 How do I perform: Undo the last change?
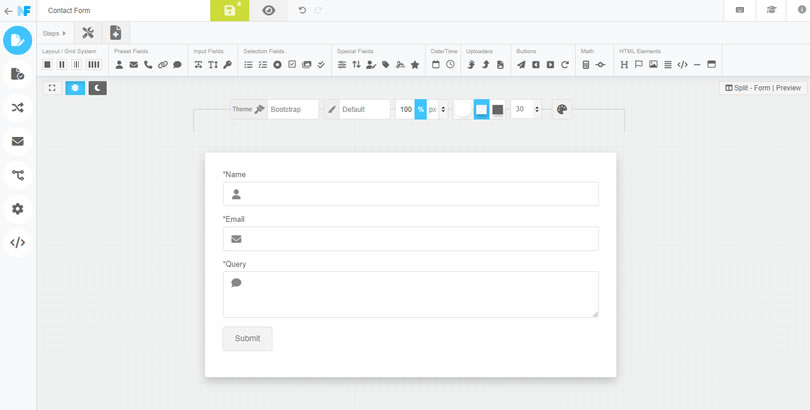(x=302, y=10)
